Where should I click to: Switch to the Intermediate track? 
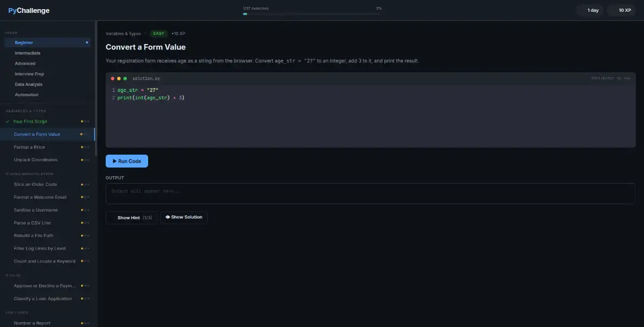click(47, 53)
